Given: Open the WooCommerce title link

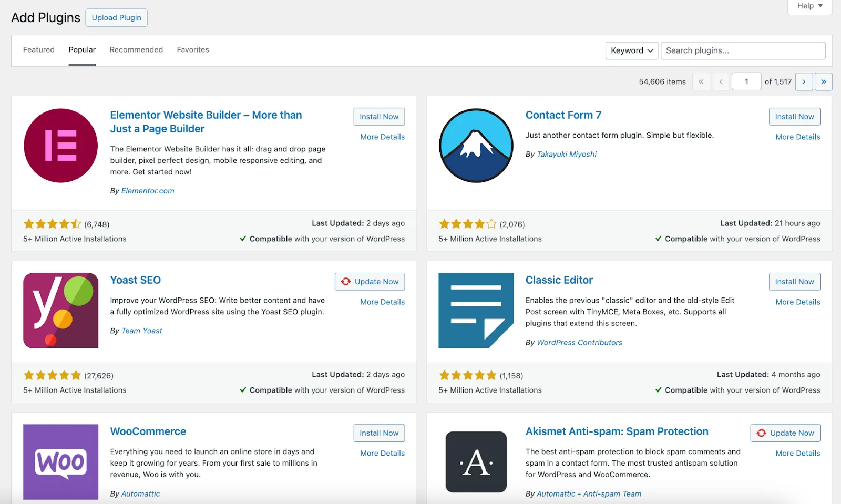Looking at the screenshot, I should point(148,431).
